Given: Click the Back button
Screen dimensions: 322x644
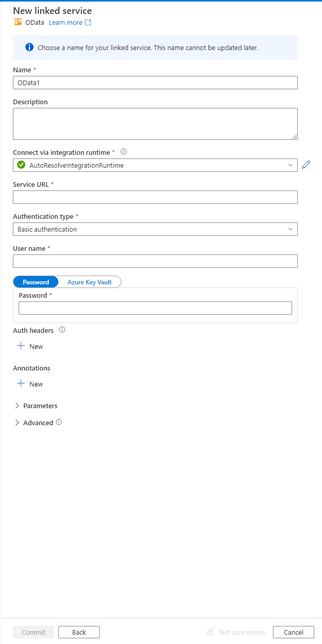Looking at the screenshot, I should 78,632.
